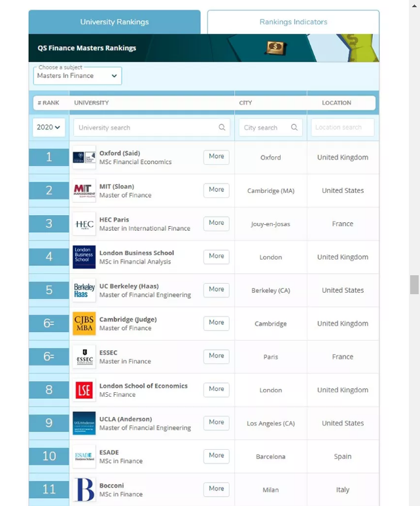Click Master in International Finance program text

point(145,228)
